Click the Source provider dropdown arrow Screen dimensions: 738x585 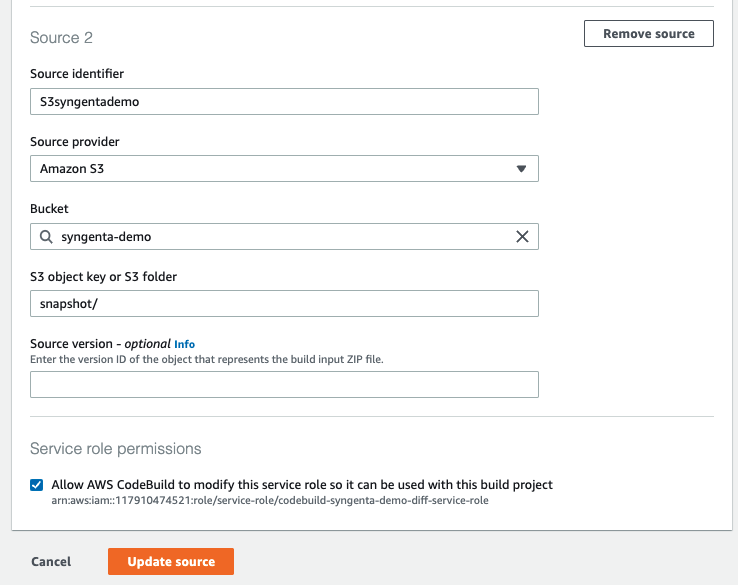pos(521,169)
